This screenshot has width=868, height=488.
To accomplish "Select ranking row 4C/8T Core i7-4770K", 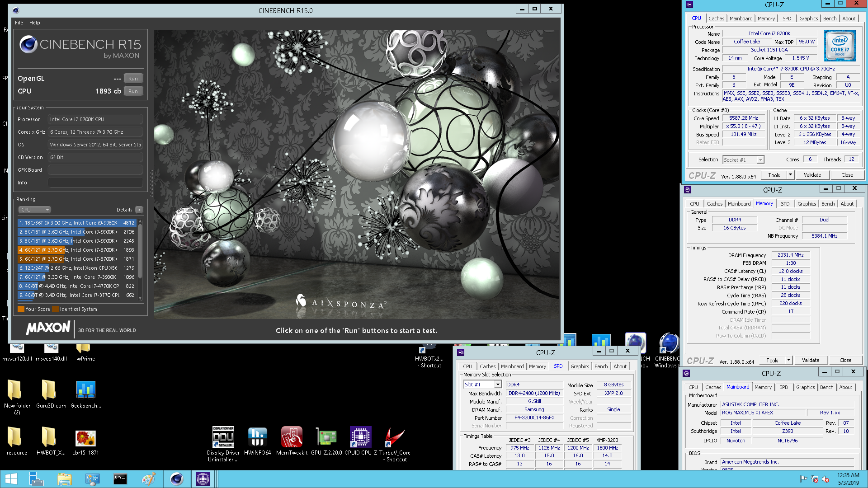I will [77, 286].
